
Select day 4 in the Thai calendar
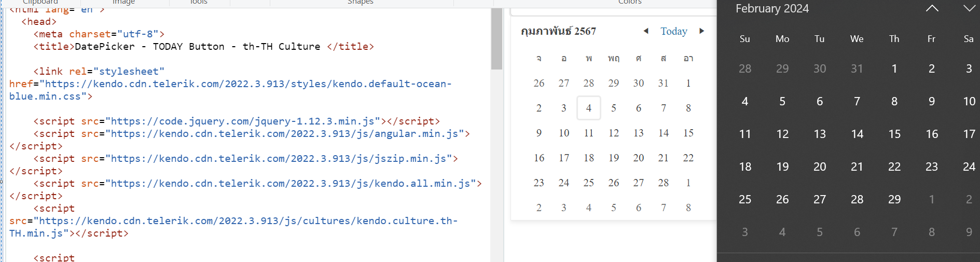point(588,108)
